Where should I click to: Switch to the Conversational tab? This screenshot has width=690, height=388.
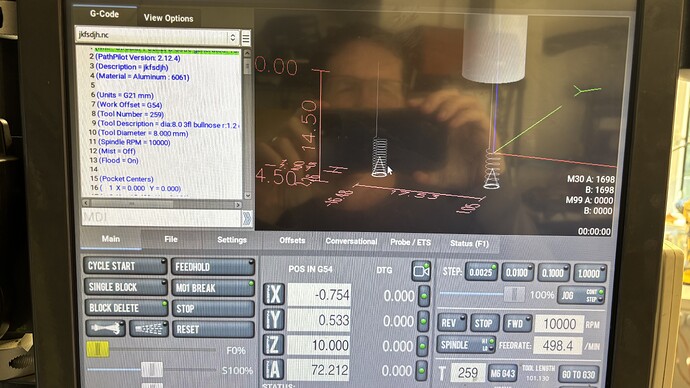point(351,242)
